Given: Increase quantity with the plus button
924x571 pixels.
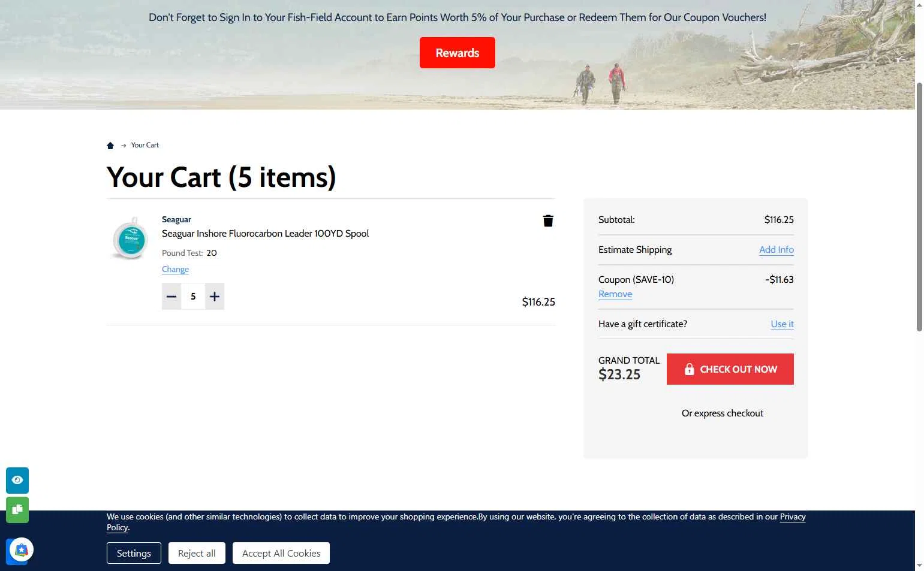Looking at the screenshot, I should (215, 297).
